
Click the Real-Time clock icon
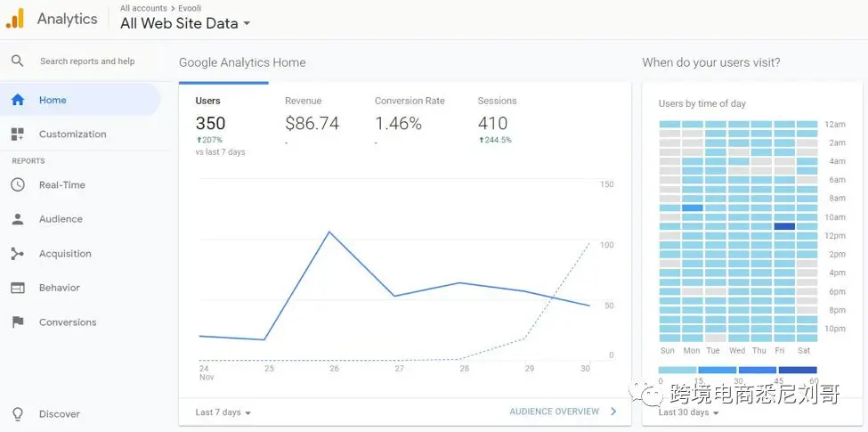(x=18, y=185)
